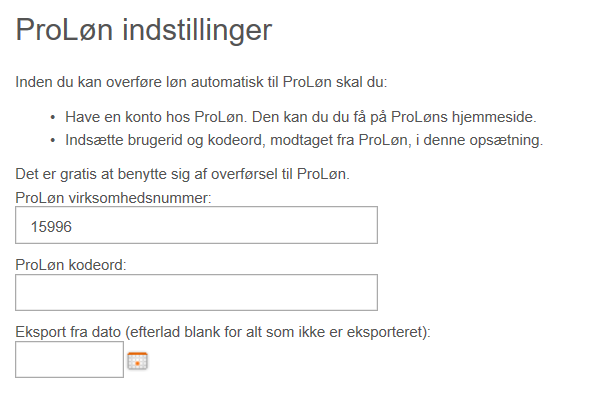This screenshot has width=598, height=413.
Task: Click the 'ProLøn kodeord:' label
Action: pyautogui.click(x=71, y=265)
